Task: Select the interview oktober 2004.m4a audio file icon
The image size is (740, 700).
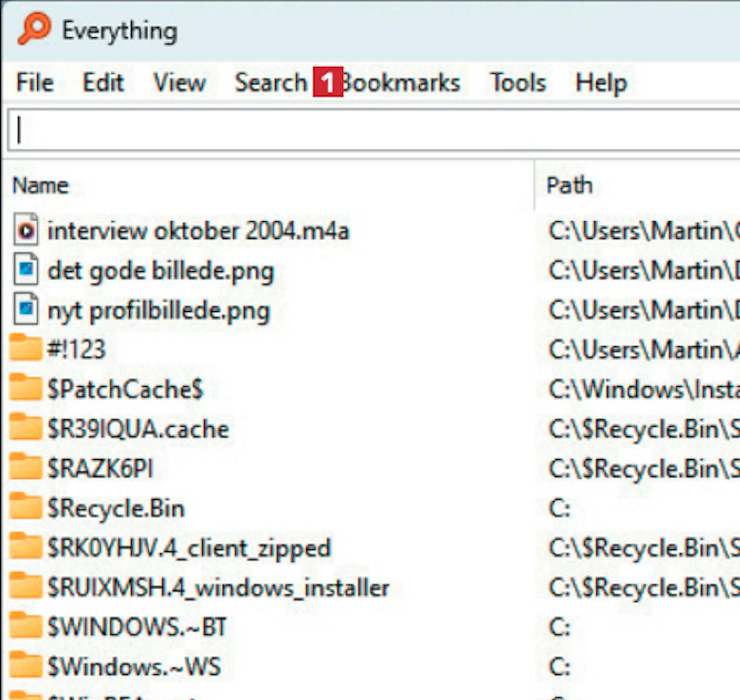Action: coord(26,230)
